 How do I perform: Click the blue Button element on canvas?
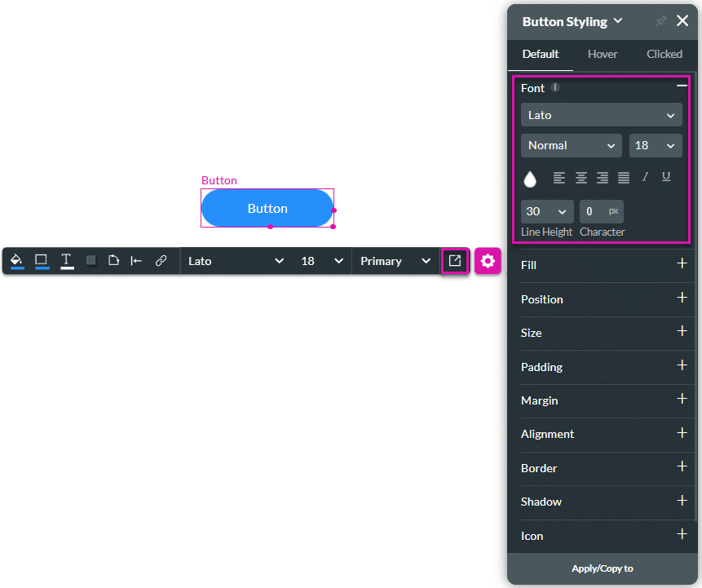coord(267,208)
